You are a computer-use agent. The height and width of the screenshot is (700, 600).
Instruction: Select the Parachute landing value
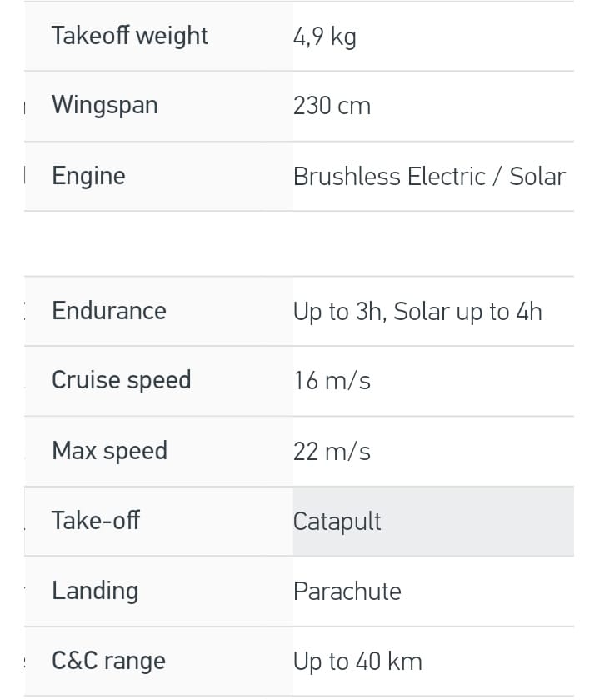[x=347, y=592]
